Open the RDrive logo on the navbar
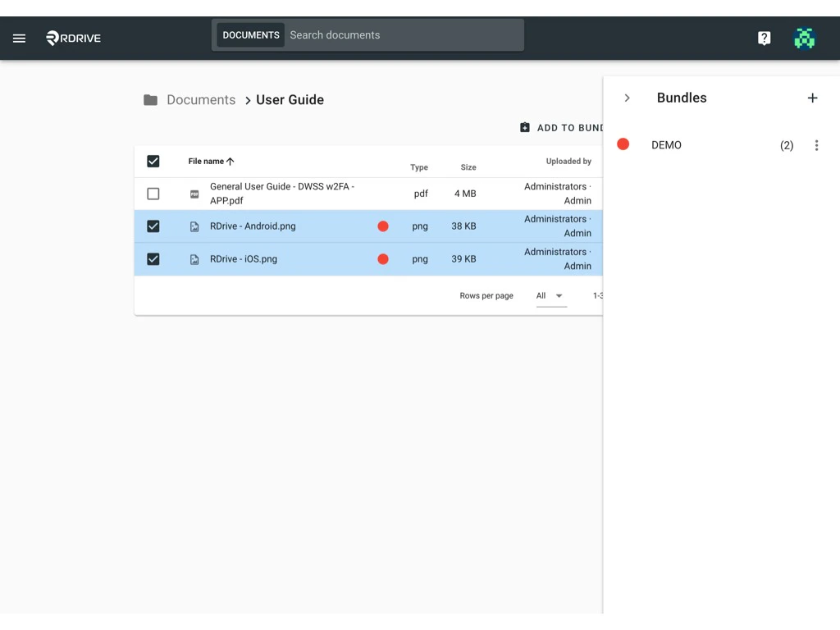 tap(73, 38)
